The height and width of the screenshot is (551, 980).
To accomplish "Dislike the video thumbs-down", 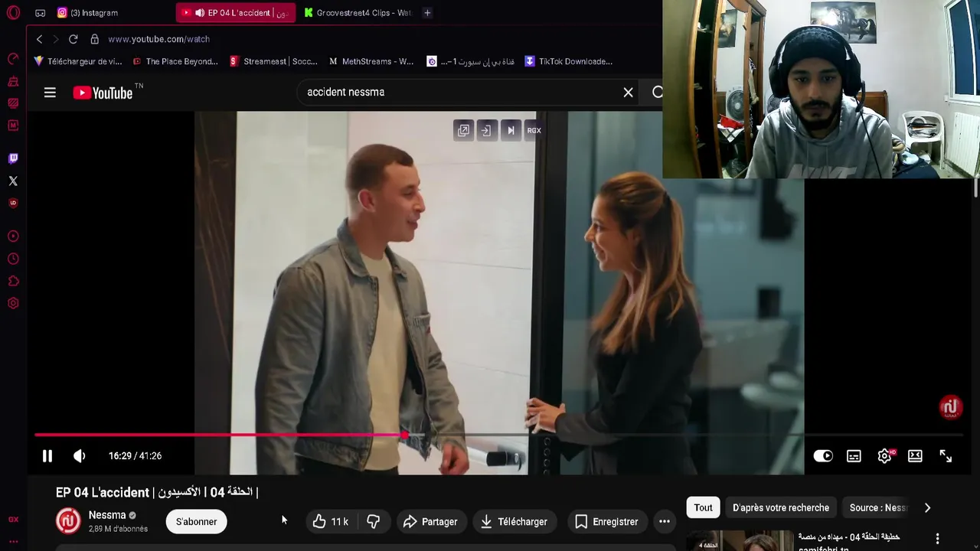I will (x=374, y=522).
